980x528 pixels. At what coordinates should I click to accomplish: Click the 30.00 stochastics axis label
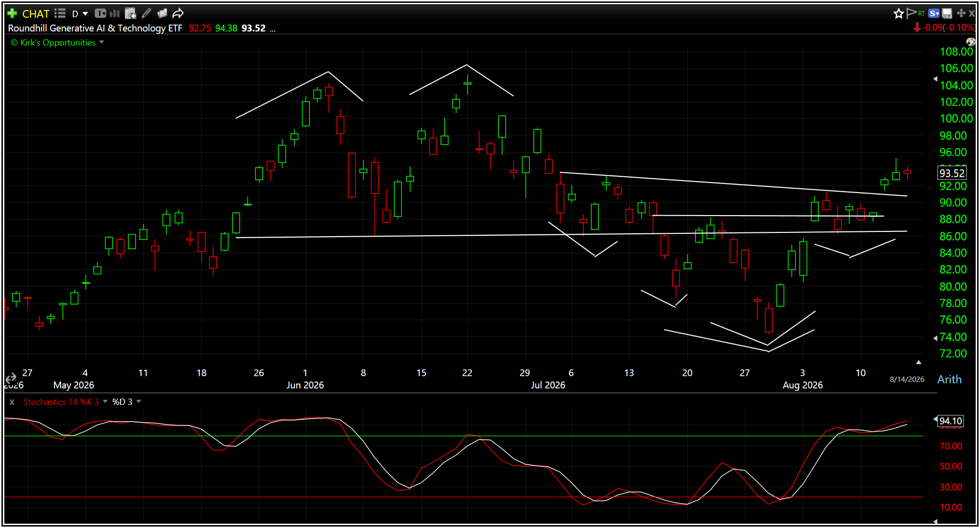pos(951,487)
